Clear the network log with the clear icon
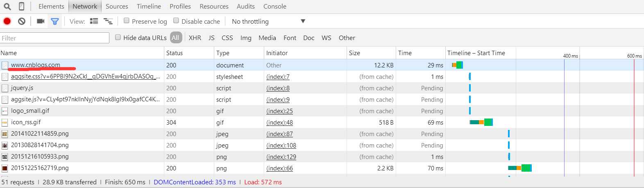This screenshot has height=188, width=644. pos(22,21)
